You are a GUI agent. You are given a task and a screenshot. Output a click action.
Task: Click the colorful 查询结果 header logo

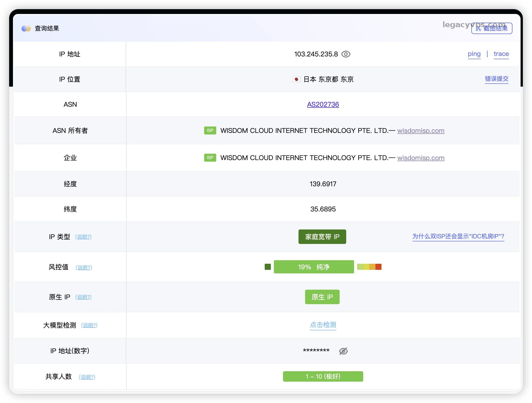coord(26,28)
